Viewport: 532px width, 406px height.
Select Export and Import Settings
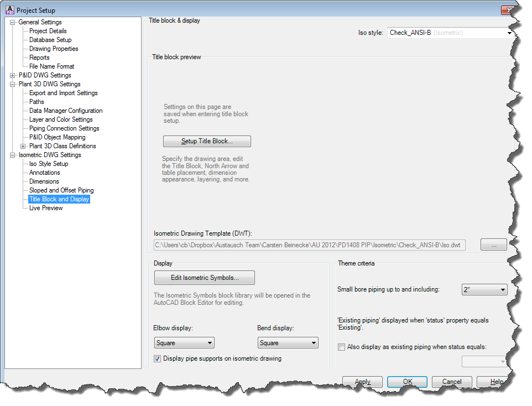[64, 93]
